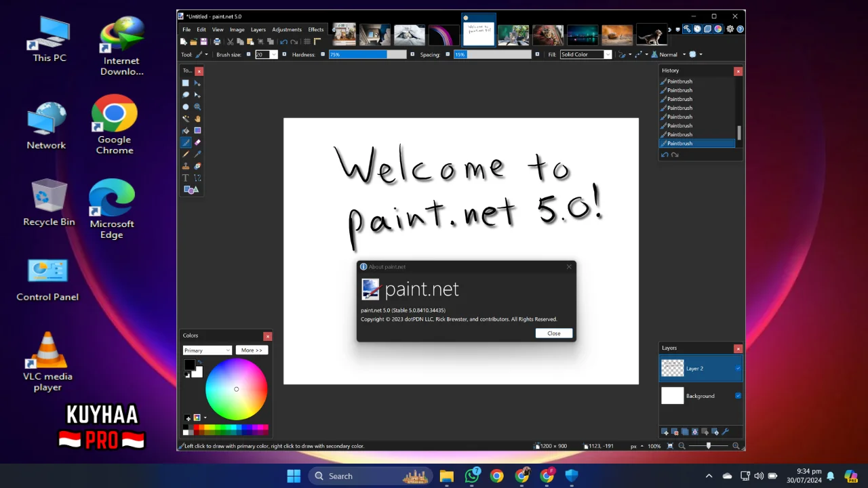868x488 pixels.
Task: Click the New file toolbar icon
Action: pos(183,41)
